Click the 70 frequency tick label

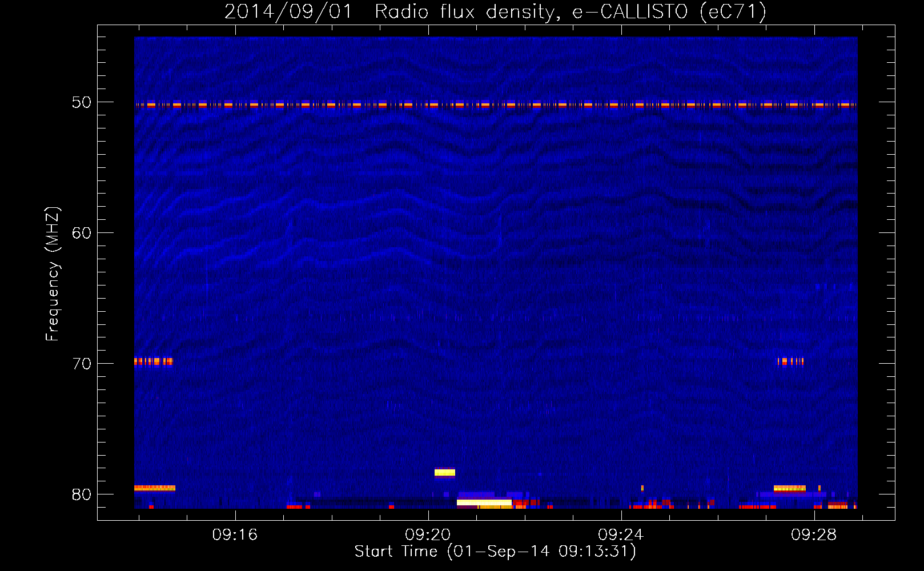click(82, 364)
